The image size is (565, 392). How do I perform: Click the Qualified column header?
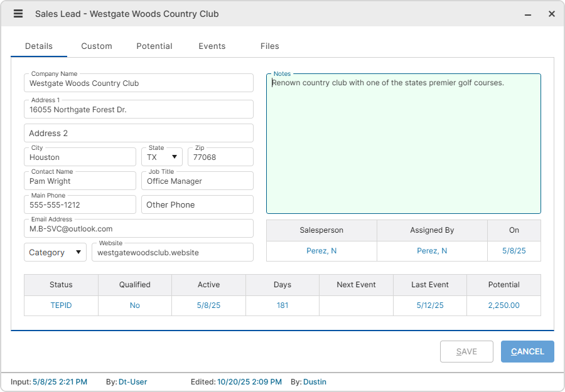135,285
